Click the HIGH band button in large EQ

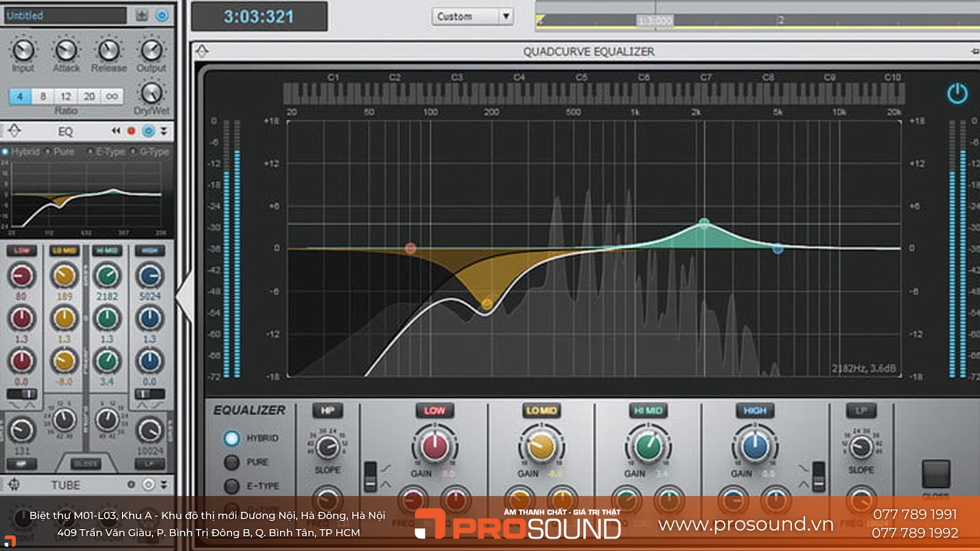[x=755, y=410]
